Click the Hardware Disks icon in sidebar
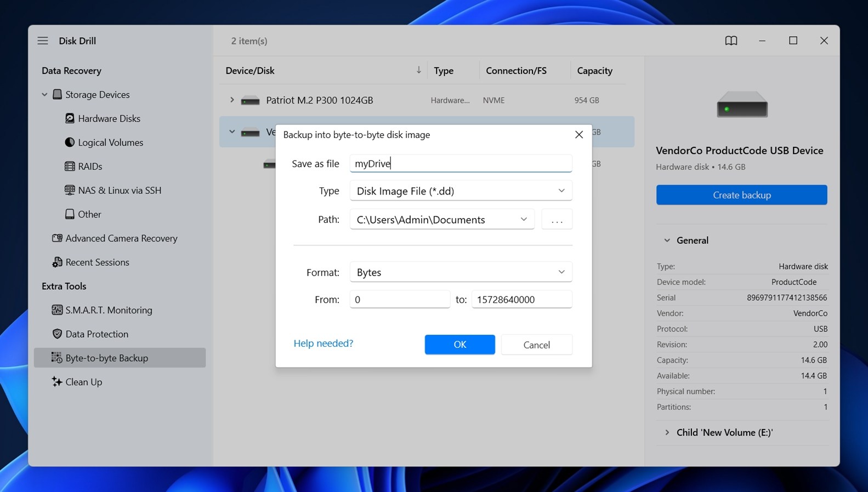 coord(70,118)
